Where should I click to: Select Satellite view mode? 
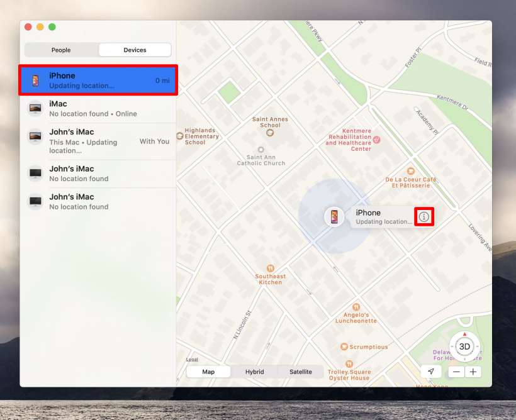pyautogui.click(x=300, y=372)
